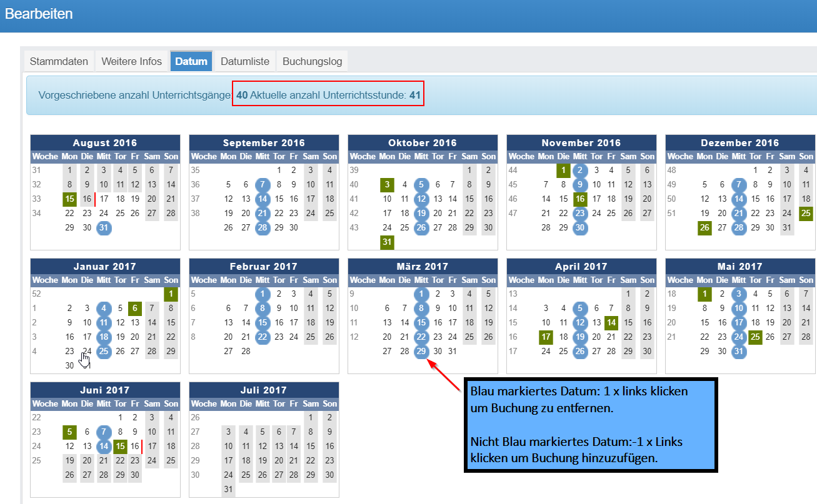Remove booking on 22 Februar 2017

click(x=263, y=337)
